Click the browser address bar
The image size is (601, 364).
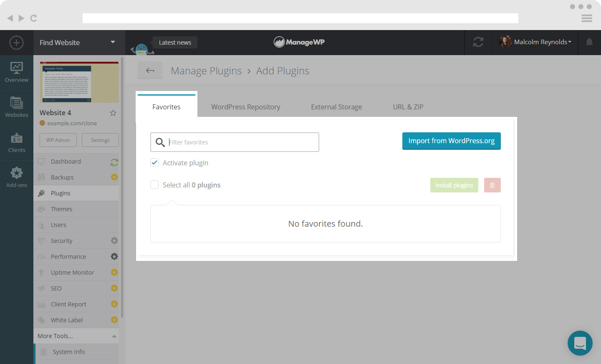click(x=300, y=18)
